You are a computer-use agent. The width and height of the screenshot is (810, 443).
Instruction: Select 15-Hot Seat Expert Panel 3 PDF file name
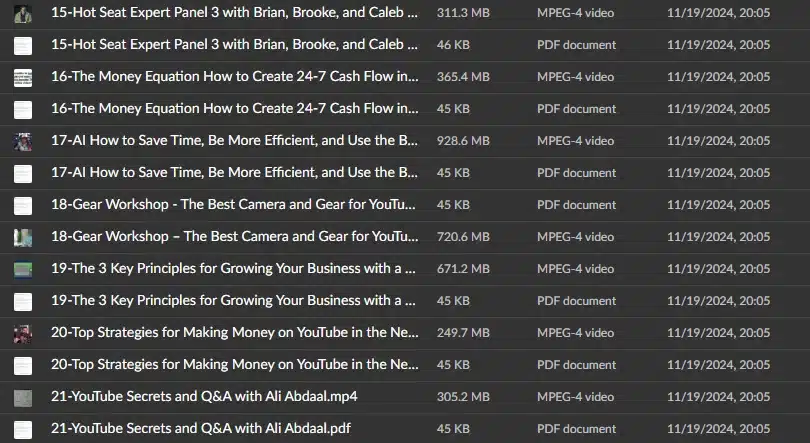[235, 44]
